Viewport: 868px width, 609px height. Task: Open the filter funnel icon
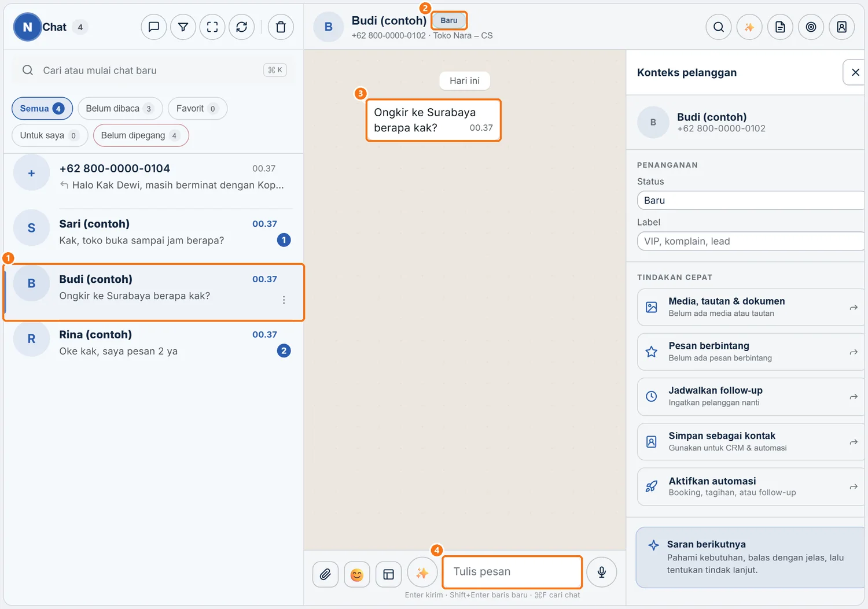click(x=183, y=27)
